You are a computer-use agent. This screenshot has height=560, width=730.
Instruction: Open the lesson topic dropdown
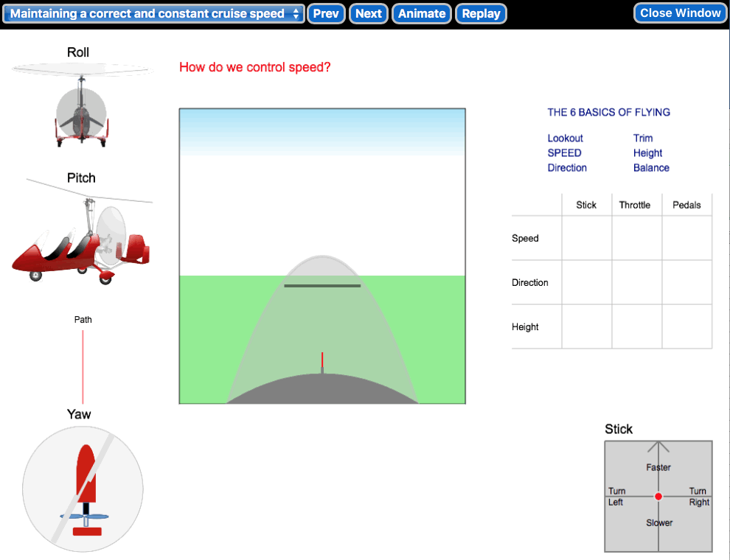point(153,13)
